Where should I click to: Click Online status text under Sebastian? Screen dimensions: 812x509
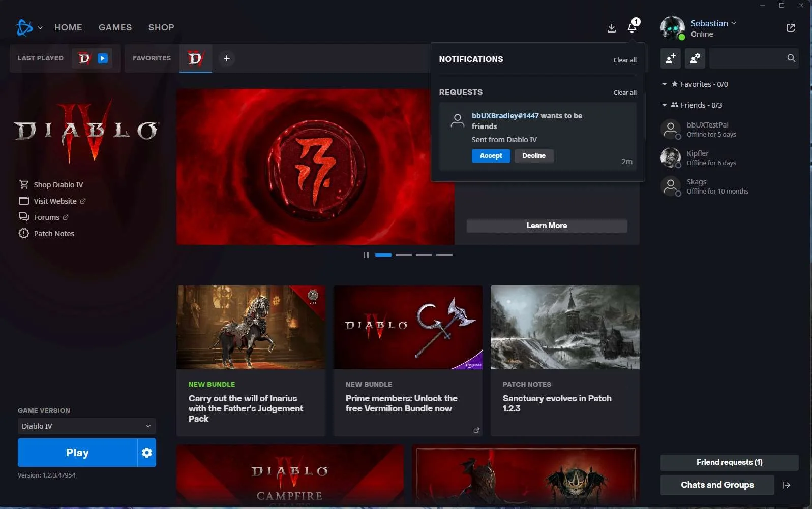tap(702, 34)
